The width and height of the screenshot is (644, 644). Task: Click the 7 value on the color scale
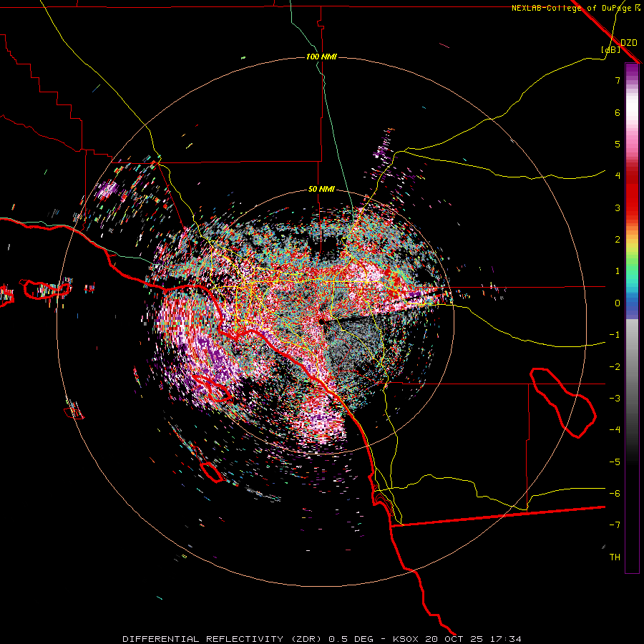(x=618, y=80)
